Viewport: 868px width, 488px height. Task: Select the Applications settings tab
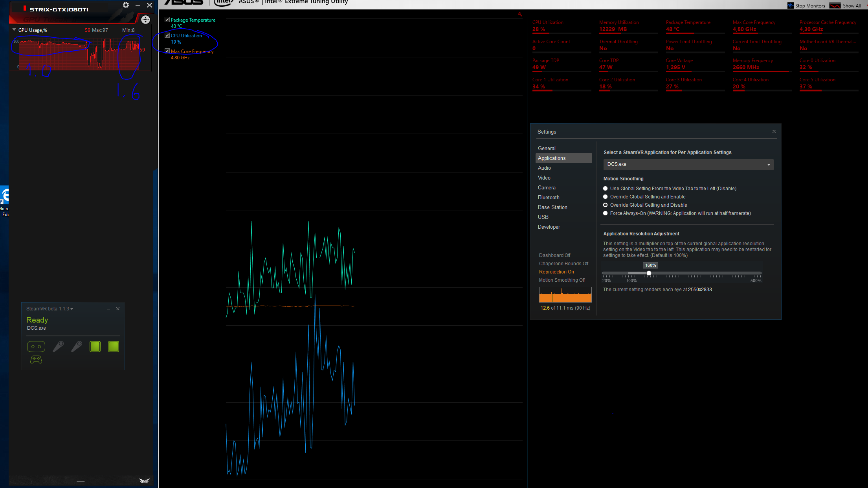click(564, 158)
